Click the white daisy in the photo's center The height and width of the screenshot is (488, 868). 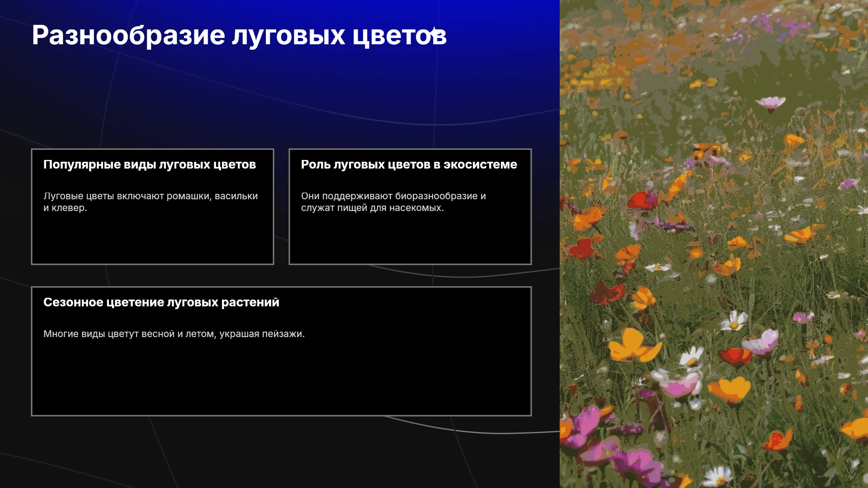[x=734, y=320]
